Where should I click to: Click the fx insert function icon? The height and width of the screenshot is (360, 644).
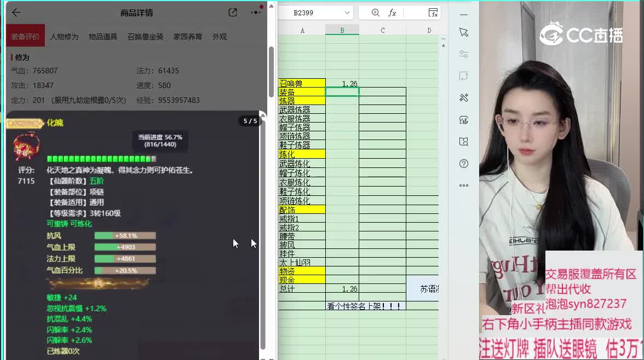[x=392, y=13]
